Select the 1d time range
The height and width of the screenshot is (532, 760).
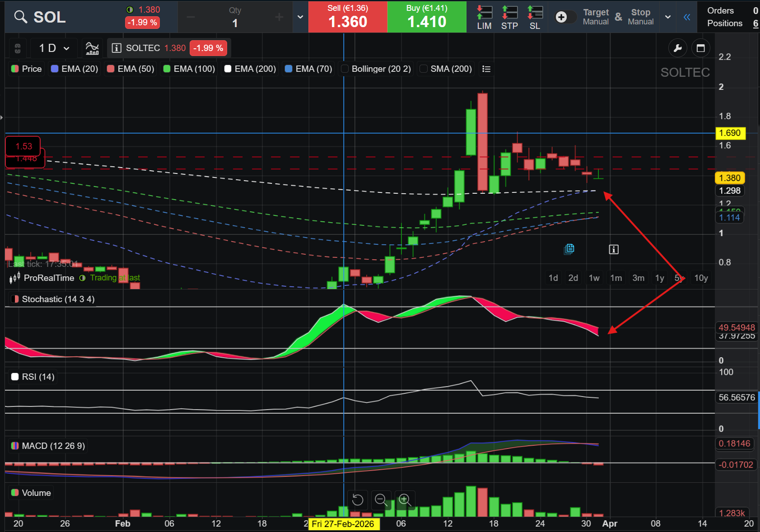click(553, 278)
